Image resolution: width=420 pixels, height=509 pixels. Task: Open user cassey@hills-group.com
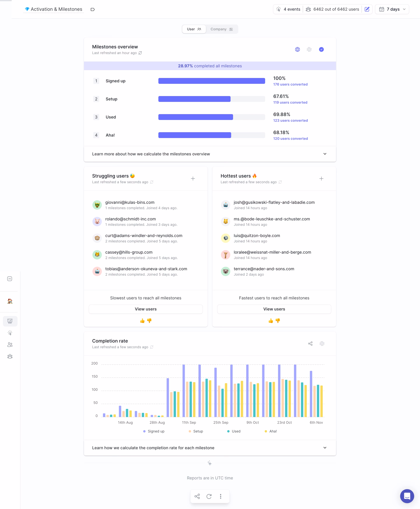129,252
